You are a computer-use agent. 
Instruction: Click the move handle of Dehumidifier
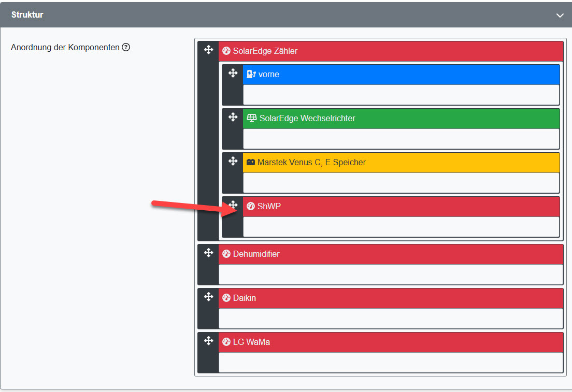(x=208, y=253)
